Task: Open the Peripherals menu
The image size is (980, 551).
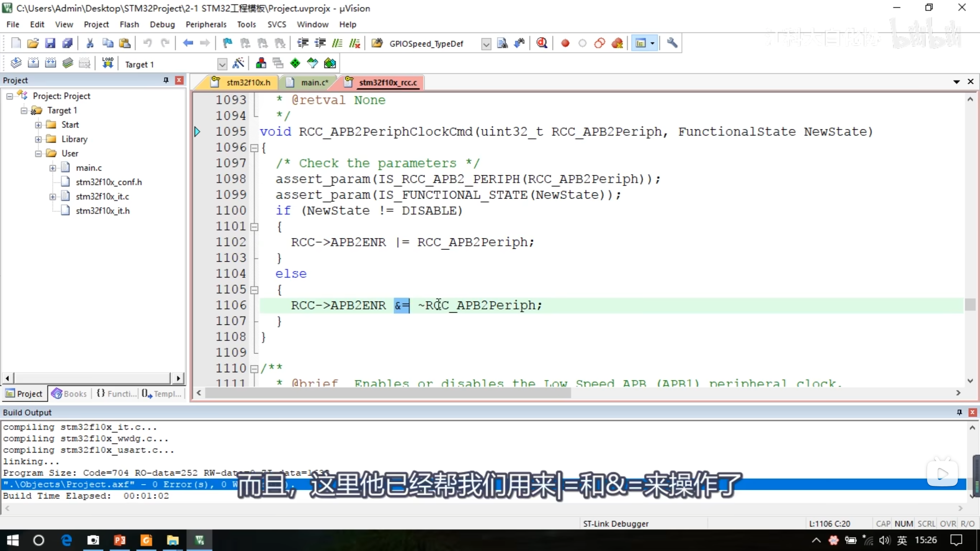Action: point(206,24)
